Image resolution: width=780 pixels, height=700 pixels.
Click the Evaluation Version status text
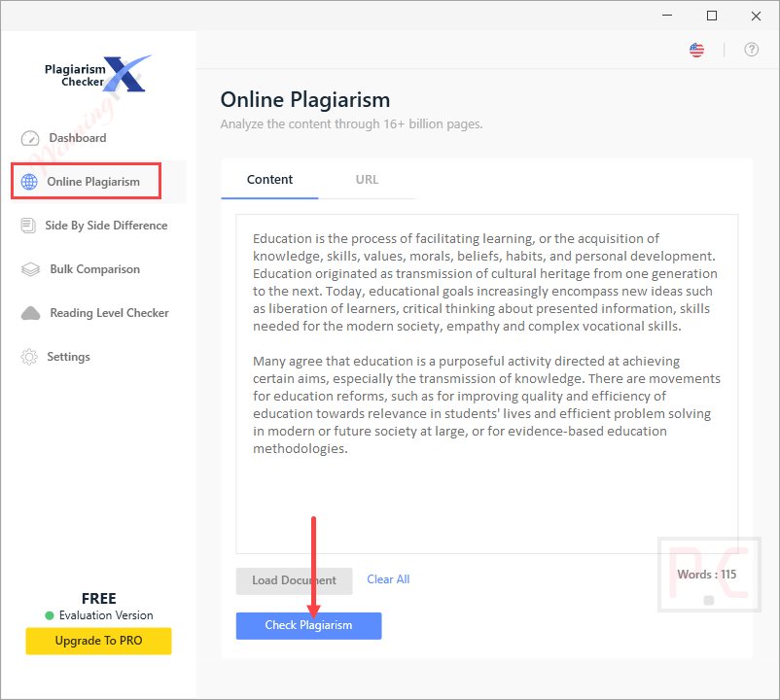click(x=106, y=615)
